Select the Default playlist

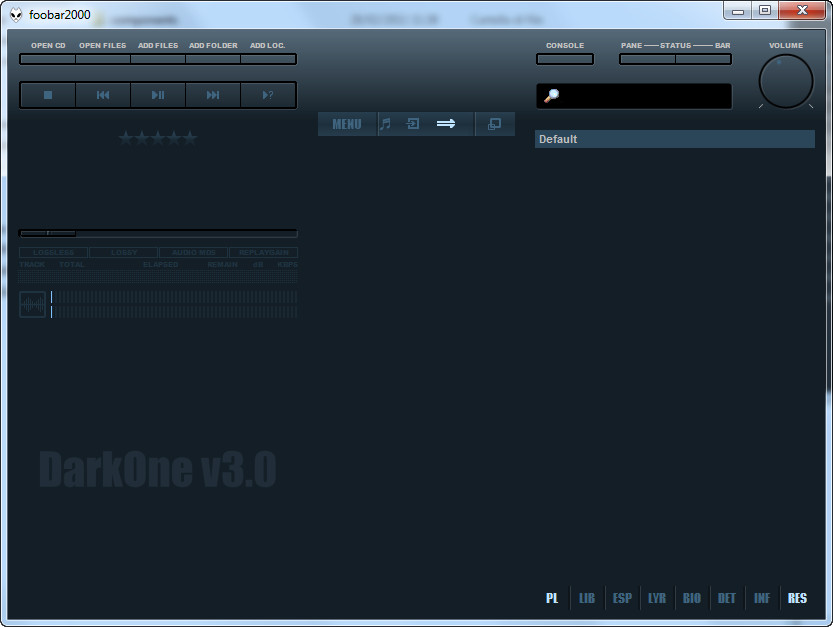[x=675, y=139]
